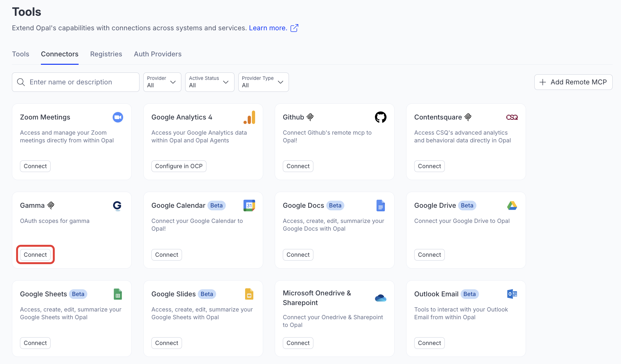Click the Microsoft Onedrive & Sharepoint title
This screenshot has width=621, height=364.
(317, 298)
